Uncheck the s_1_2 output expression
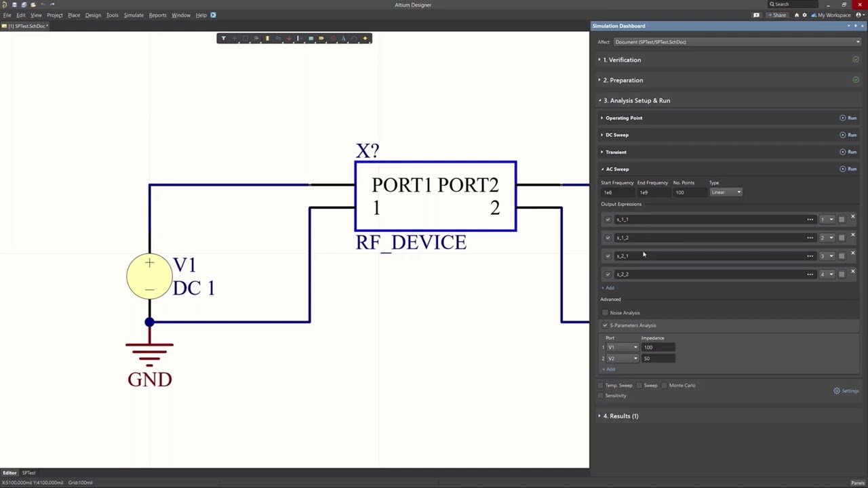This screenshot has height=488, width=868. coord(608,238)
